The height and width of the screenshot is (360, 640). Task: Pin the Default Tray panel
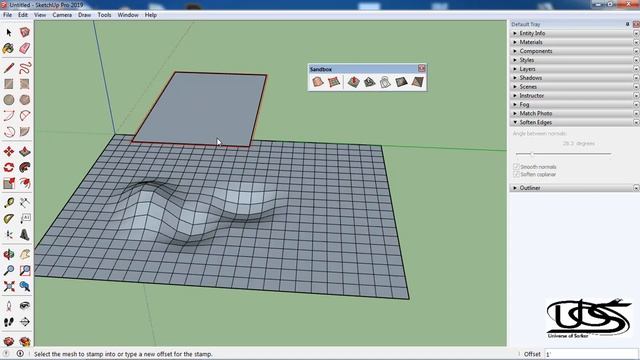[627, 24]
